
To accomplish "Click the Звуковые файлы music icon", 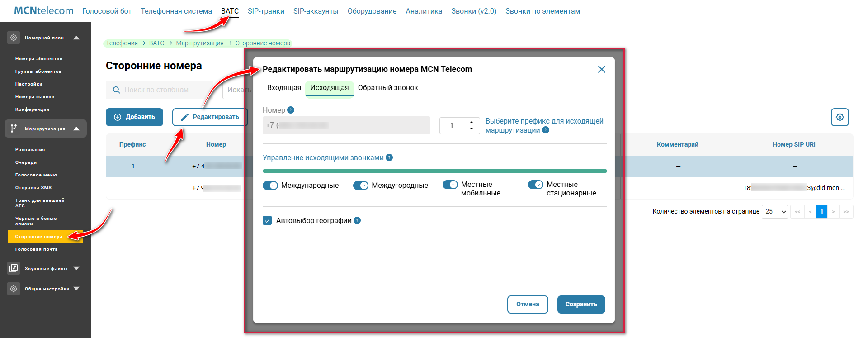I will point(14,268).
